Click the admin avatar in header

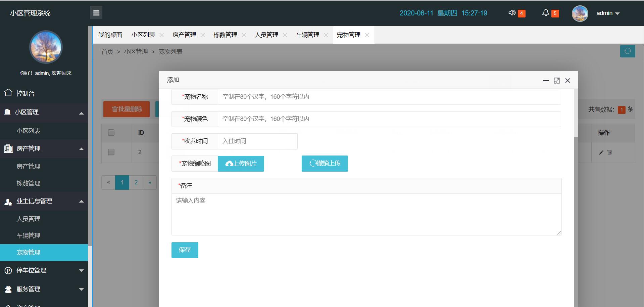pyautogui.click(x=580, y=13)
